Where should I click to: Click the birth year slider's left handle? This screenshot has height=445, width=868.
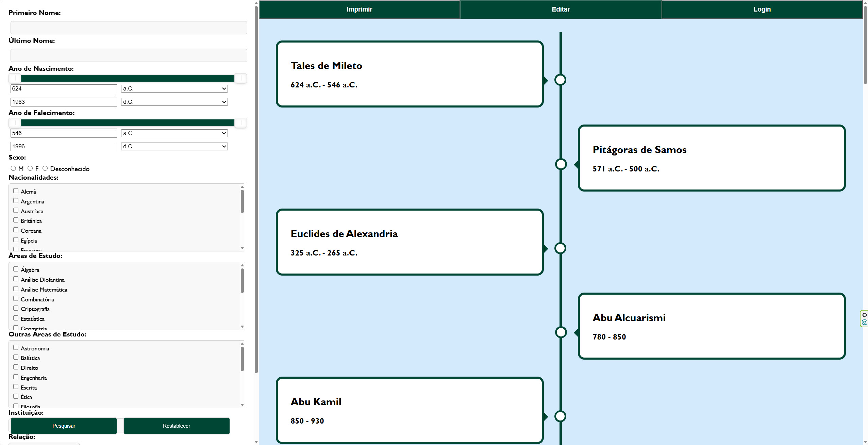[x=15, y=79]
